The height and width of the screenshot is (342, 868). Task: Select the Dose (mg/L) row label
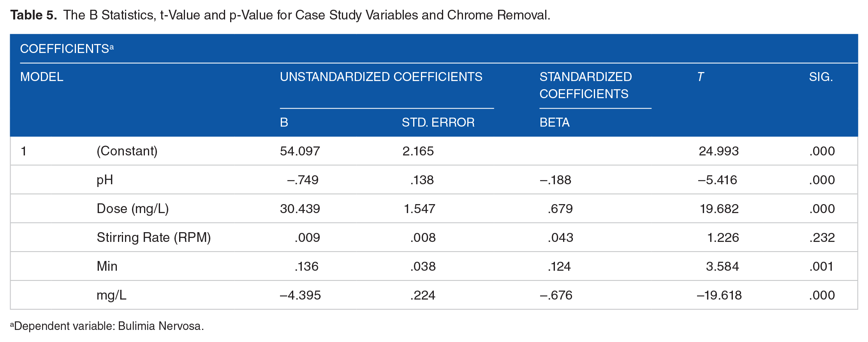tap(132, 208)
